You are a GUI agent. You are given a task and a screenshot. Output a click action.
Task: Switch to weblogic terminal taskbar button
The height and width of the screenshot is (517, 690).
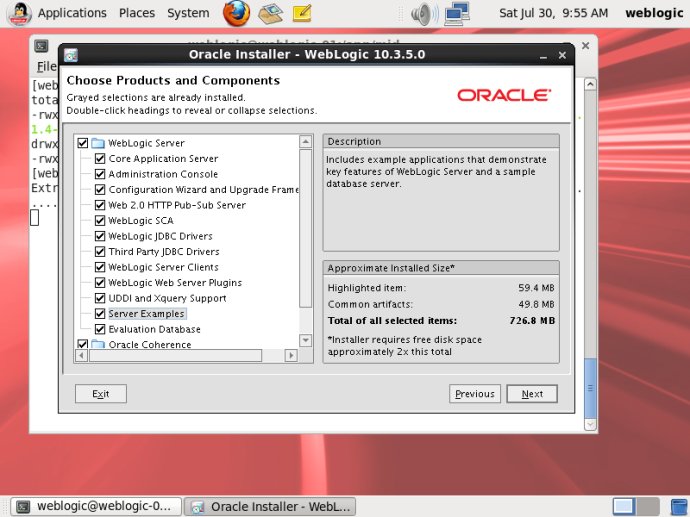coord(96,506)
